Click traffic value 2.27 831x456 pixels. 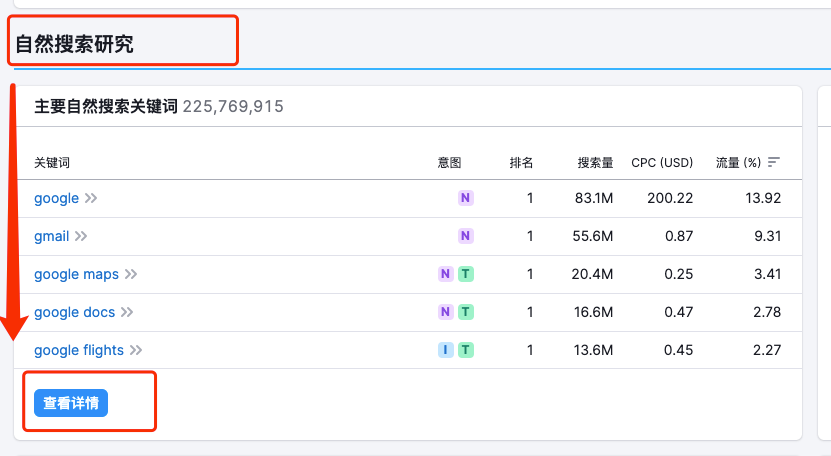(x=767, y=350)
